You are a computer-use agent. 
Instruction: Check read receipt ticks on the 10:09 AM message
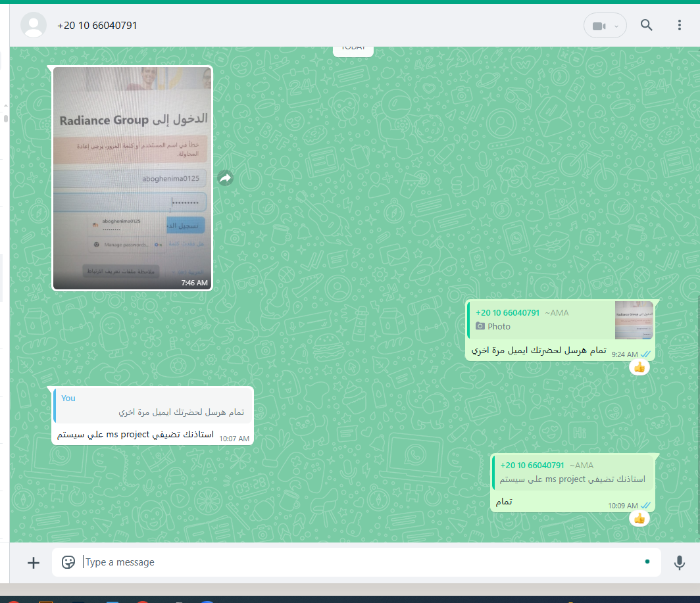point(645,505)
